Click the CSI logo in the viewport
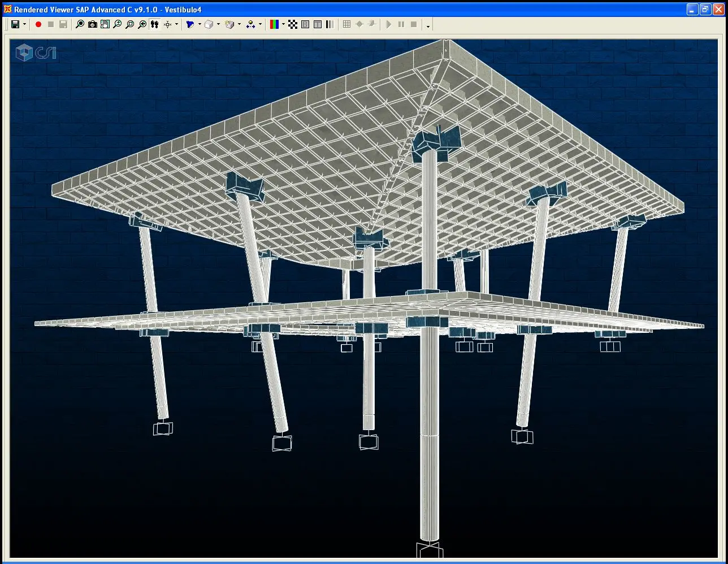728x564 pixels. click(x=37, y=53)
